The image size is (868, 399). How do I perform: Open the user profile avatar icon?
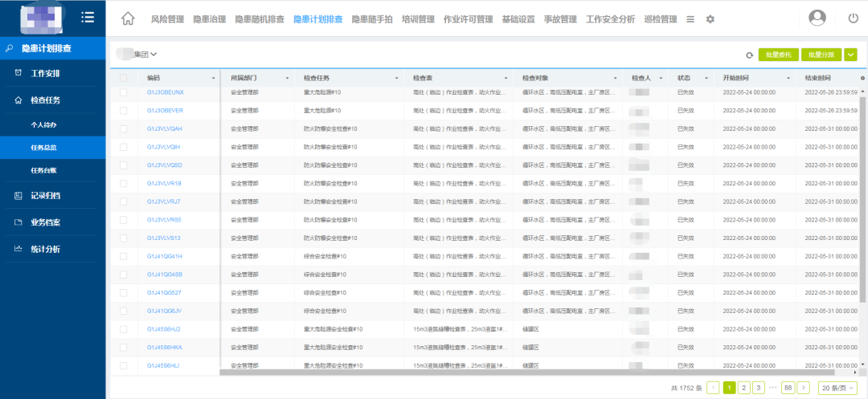[x=817, y=18]
